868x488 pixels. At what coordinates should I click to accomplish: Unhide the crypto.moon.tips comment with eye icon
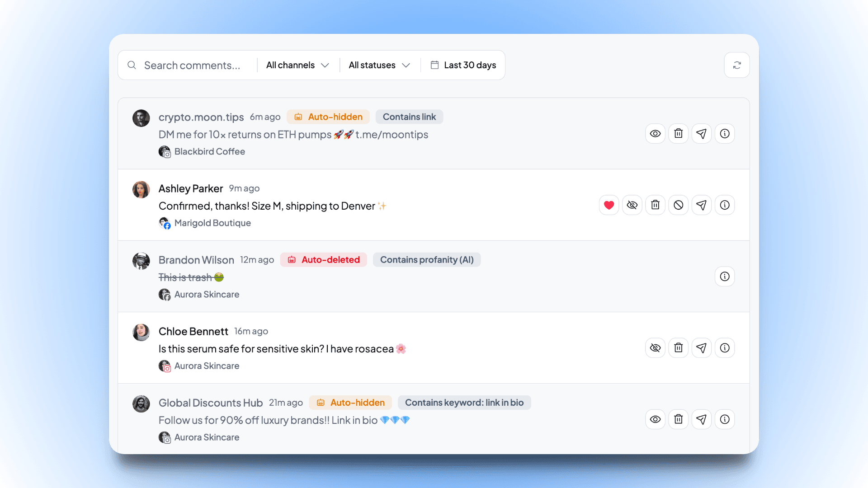click(x=655, y=134)
